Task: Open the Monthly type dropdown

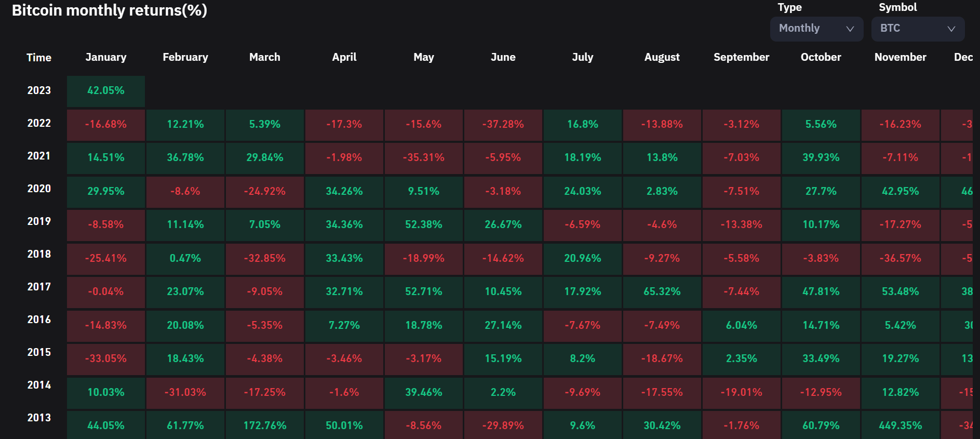Action: (816, 29)
